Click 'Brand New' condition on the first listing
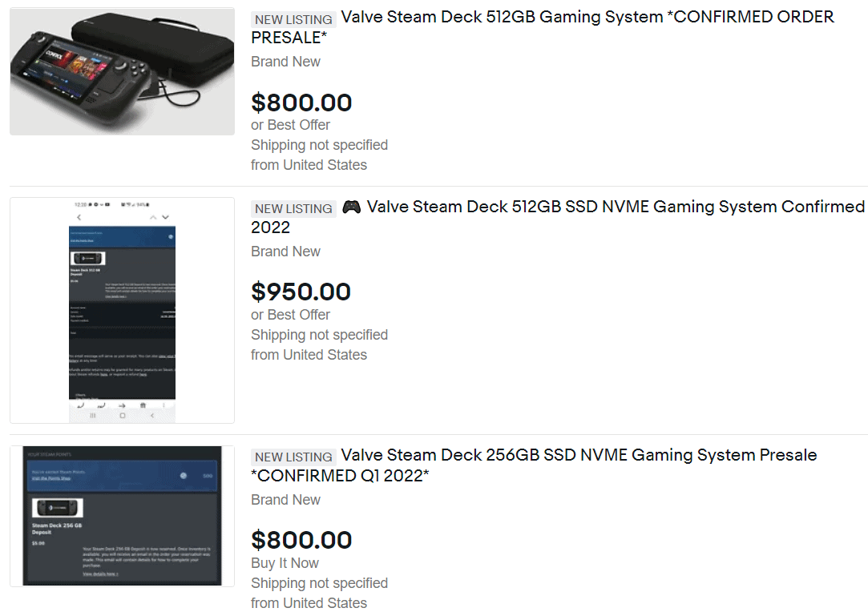This screenshot has height=612, width=868. 285,61
